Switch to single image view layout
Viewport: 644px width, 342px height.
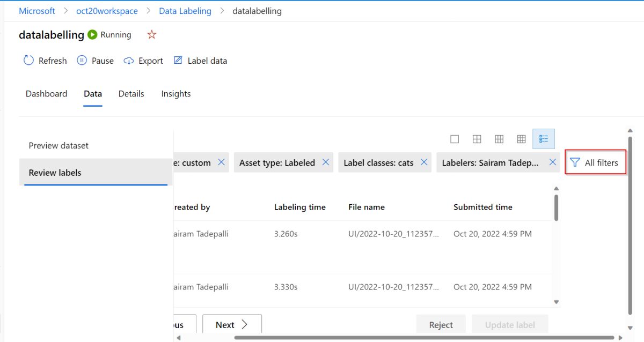455,139
